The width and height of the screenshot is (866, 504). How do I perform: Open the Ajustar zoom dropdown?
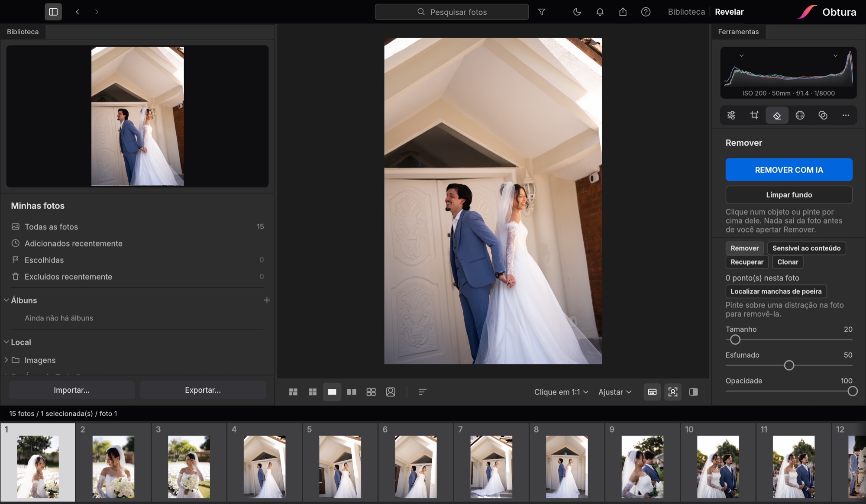[615, 392]
